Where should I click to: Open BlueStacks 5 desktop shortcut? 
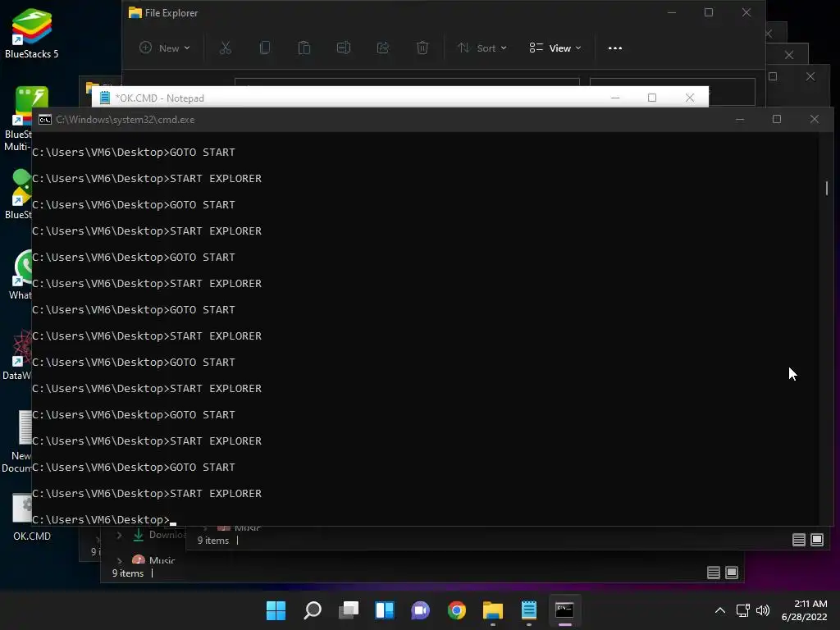[32, 33]
